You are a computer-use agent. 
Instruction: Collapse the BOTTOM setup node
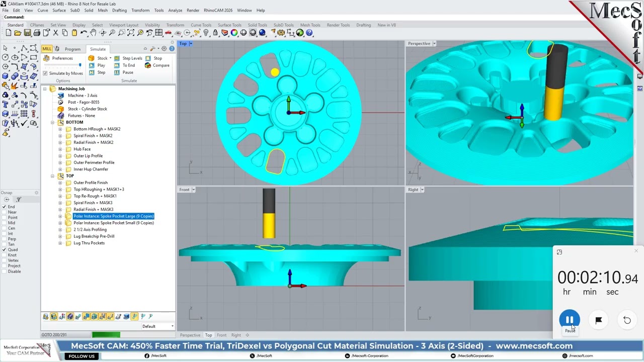[52, 122]
